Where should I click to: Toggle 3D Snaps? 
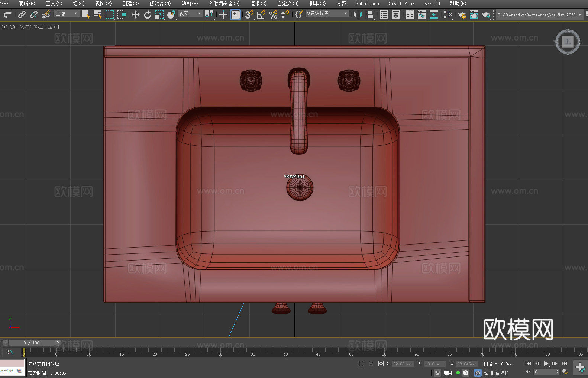point(249,14)
